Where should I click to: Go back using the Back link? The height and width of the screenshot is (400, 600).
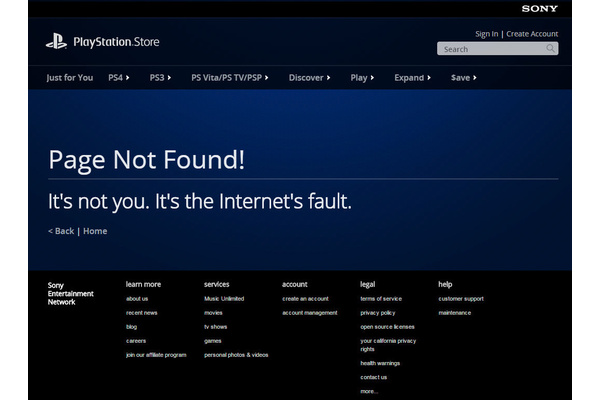point(61,231)
